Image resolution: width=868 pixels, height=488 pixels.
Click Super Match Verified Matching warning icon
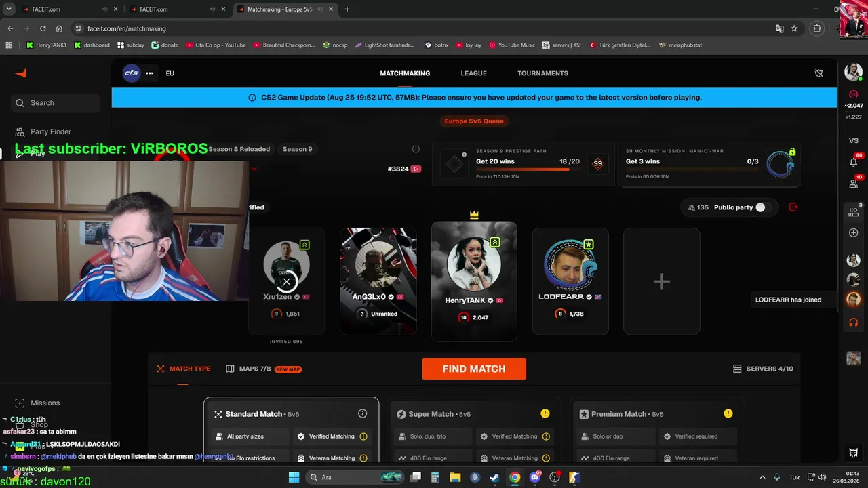pos(547,436)
